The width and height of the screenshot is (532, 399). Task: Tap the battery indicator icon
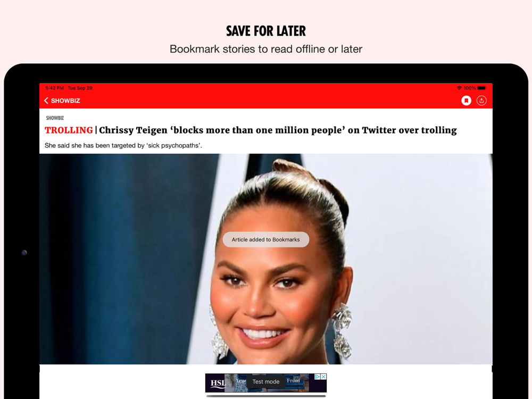pos(482,88)
